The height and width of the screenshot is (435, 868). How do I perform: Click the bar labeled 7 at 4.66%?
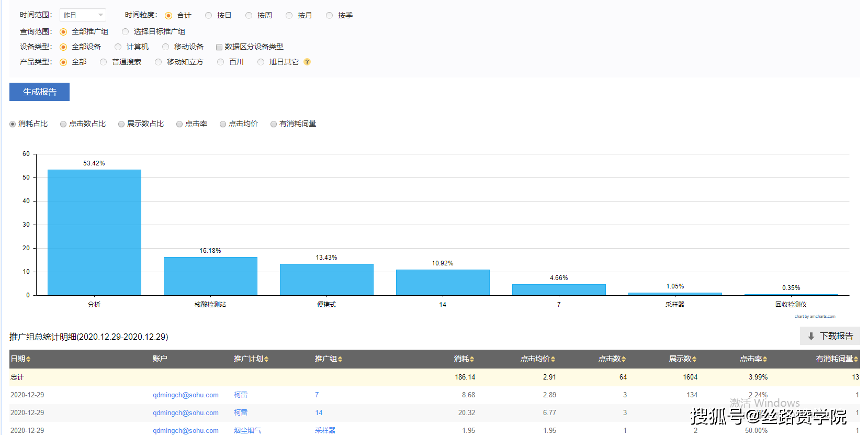pos(559,290)
